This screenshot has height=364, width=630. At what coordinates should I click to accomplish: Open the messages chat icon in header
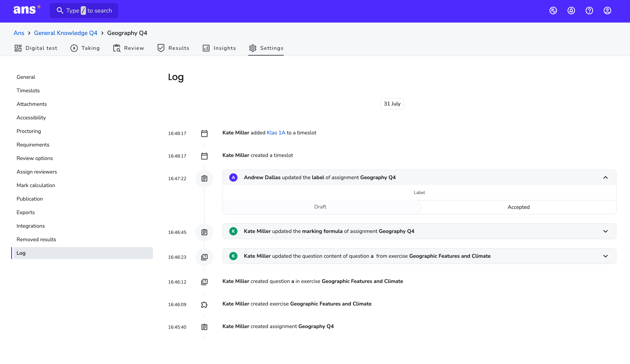pyautogui.click(x=553, y=11)
